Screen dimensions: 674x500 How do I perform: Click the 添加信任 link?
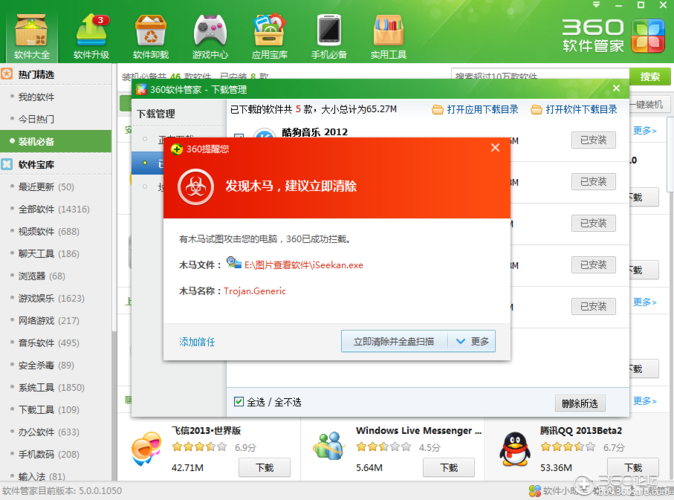tap(197, 342)
